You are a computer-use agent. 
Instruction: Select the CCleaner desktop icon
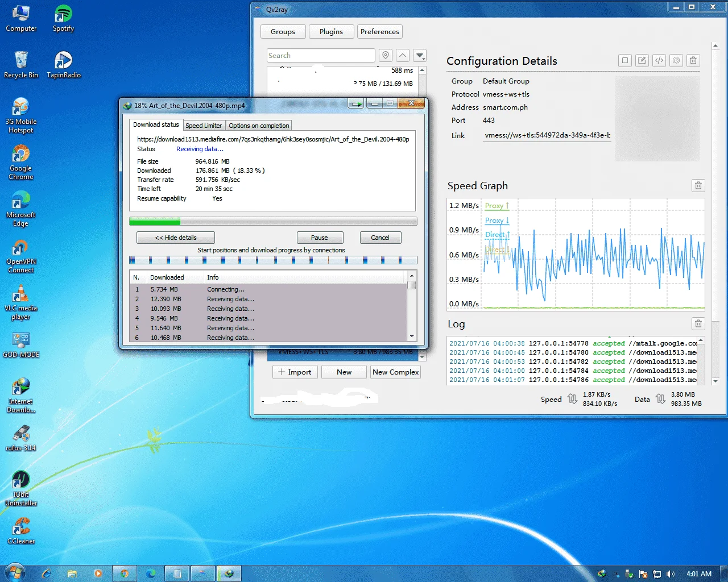click(21, 531)
